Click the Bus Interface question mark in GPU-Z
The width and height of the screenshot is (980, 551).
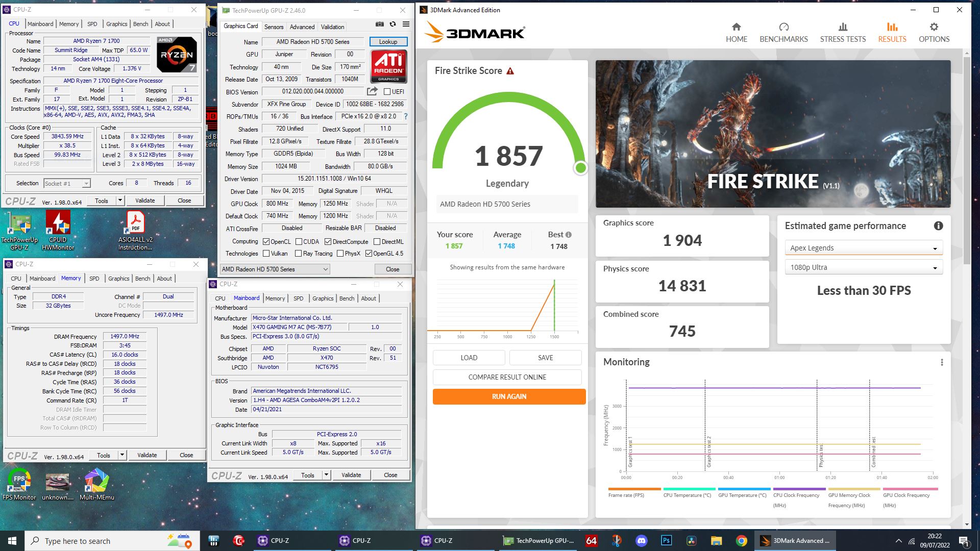pos(406,116)
